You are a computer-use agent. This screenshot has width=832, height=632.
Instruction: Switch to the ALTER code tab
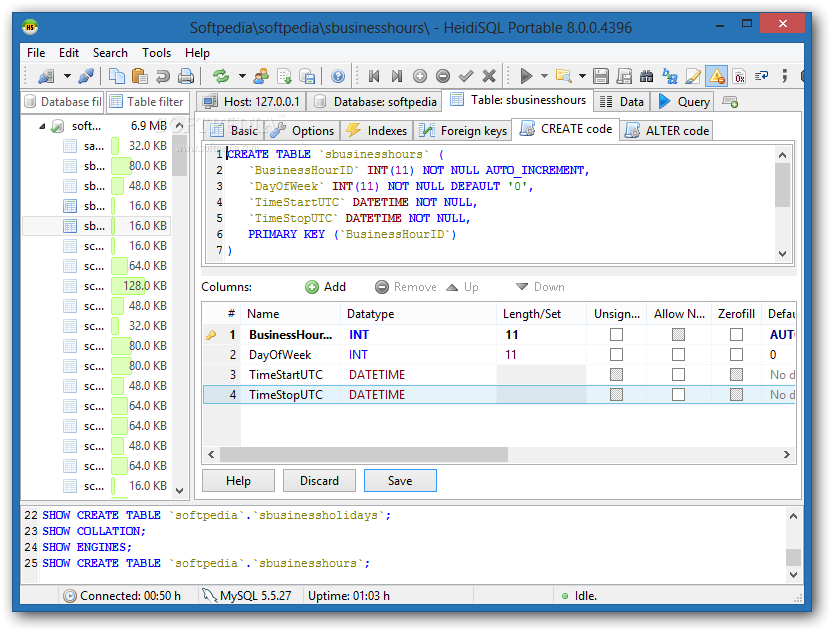(667, 131)
